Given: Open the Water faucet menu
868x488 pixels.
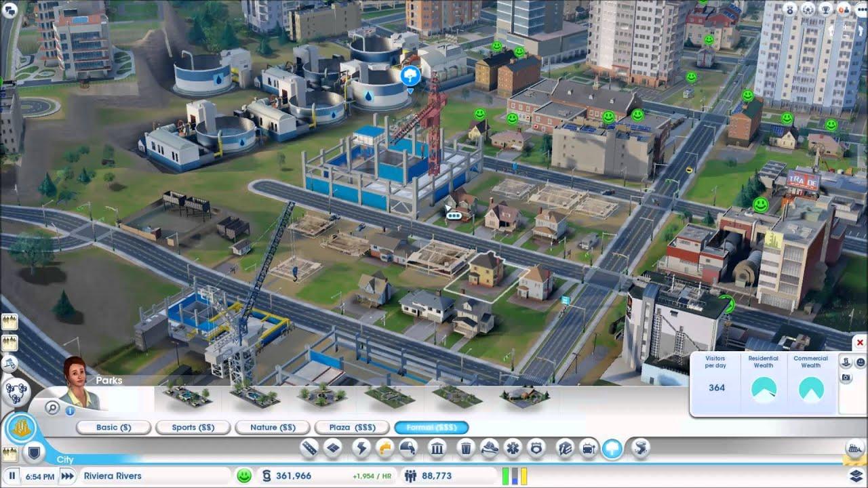Looking at the screenshot, I should 384,447.
